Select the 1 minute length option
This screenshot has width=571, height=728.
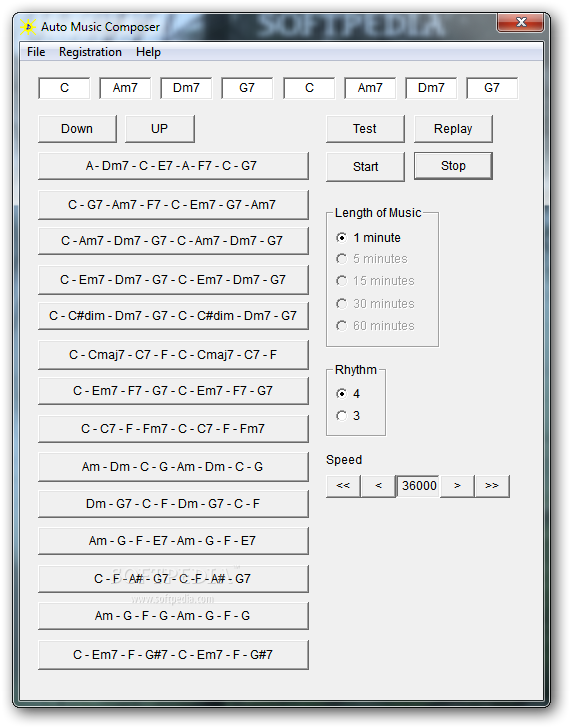(x=369, y=238)
